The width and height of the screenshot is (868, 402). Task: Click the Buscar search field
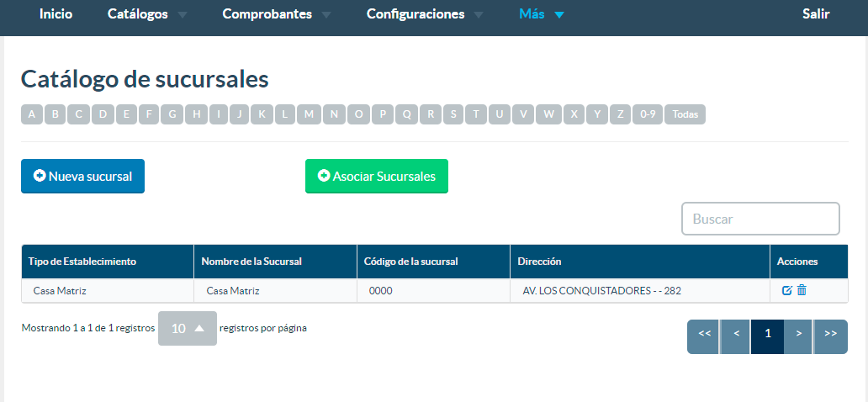coord(760,219)
